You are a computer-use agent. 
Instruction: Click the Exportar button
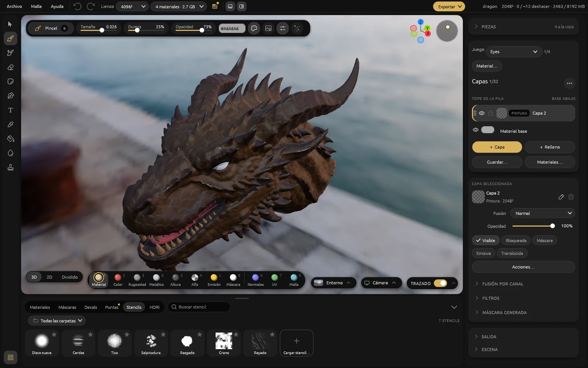tap(449, 6)
